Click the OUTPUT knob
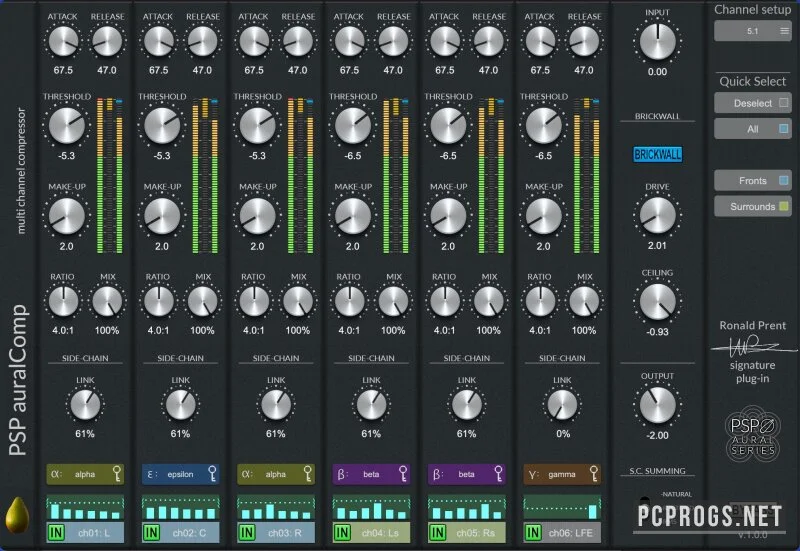 pyautogui.click(x=657, y=405)
